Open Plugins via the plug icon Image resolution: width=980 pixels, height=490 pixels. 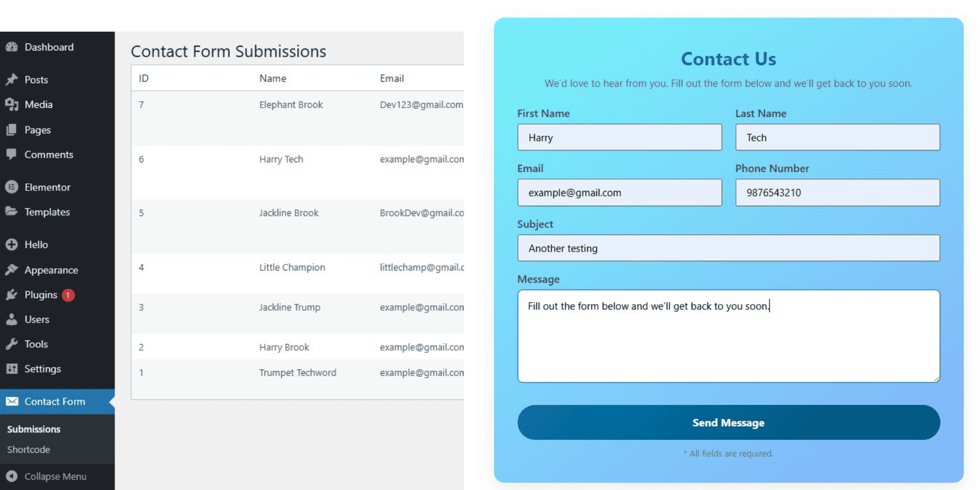(12, 295)
